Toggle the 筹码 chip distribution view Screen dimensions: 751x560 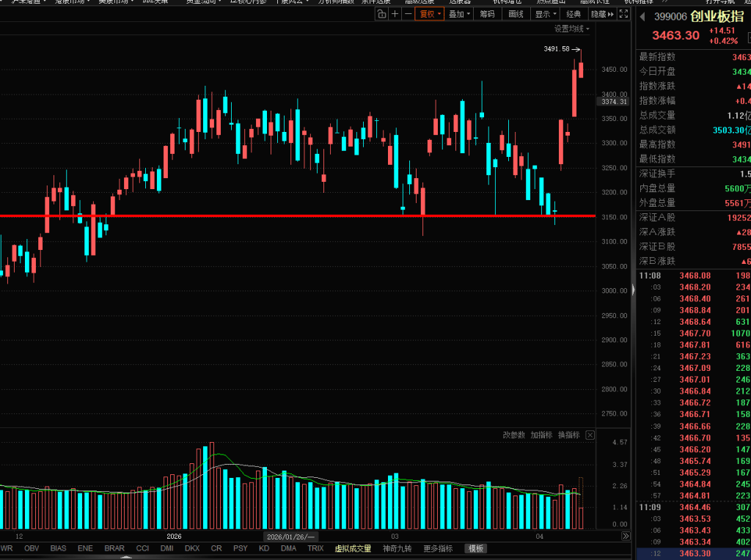487,14
